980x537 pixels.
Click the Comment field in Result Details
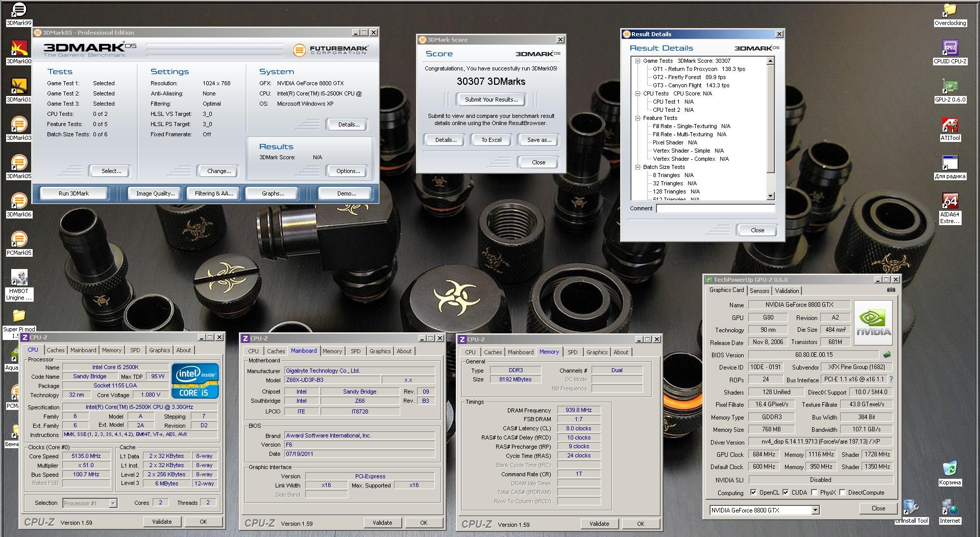pos(715,208)
